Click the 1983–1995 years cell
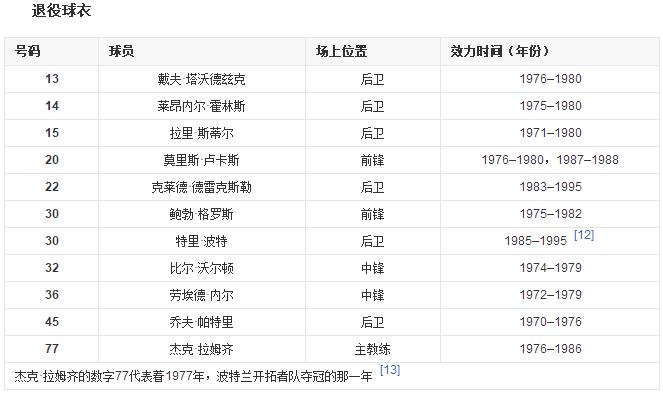Screen dimensions: 663x394 551,187
